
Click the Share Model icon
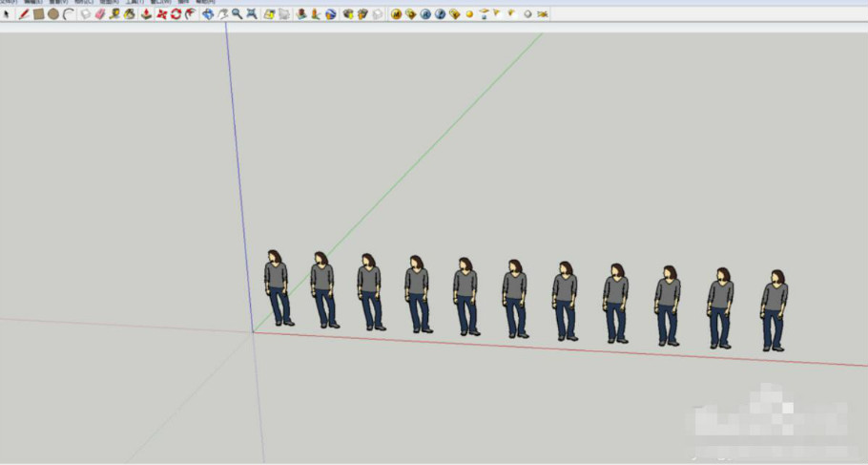point(362,14)
